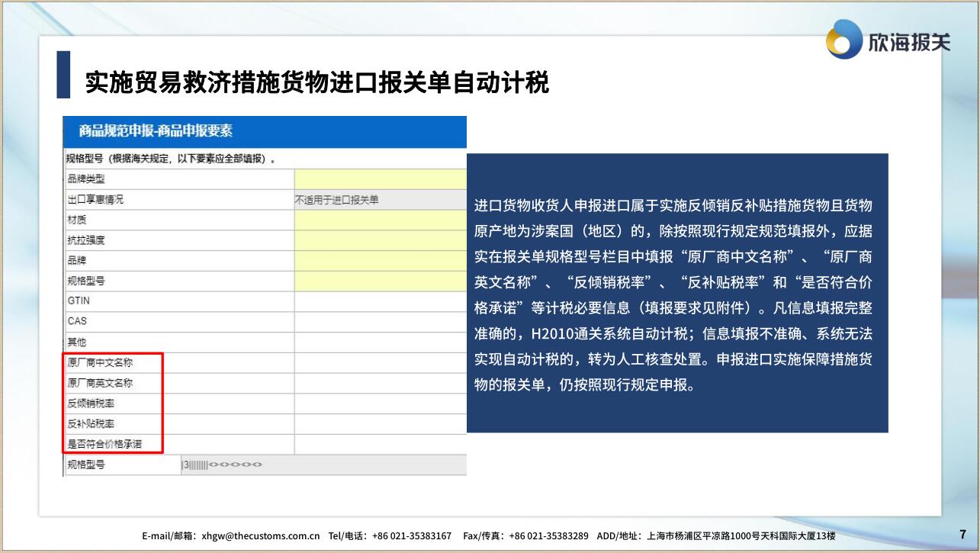Click the bottom 规格型号 summary field
The height and width of the screenshot is (553, 980).
pos(323,465)
